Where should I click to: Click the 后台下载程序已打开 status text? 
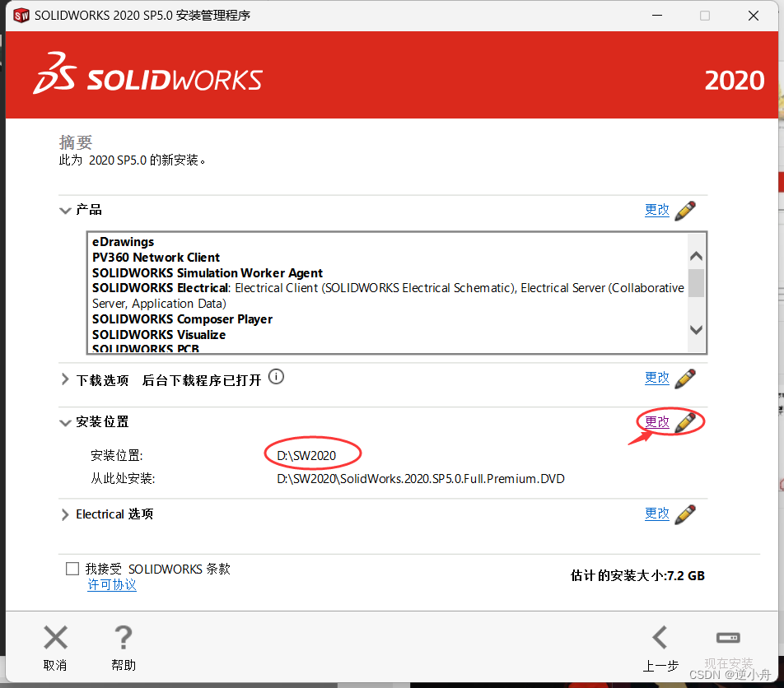(202, 380)
